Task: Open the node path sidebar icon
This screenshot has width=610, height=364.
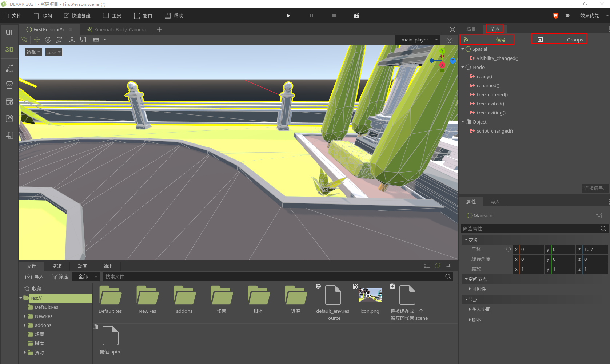Action: pyautogui.click(x=9, y=68)
